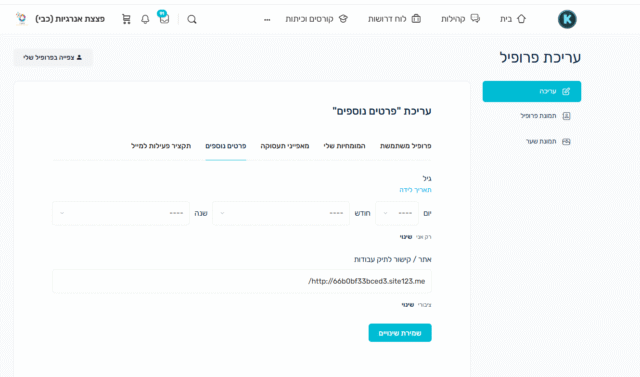Click the קהילות navigation link
This screenshot has height=377, width=640.
[453, 19]
